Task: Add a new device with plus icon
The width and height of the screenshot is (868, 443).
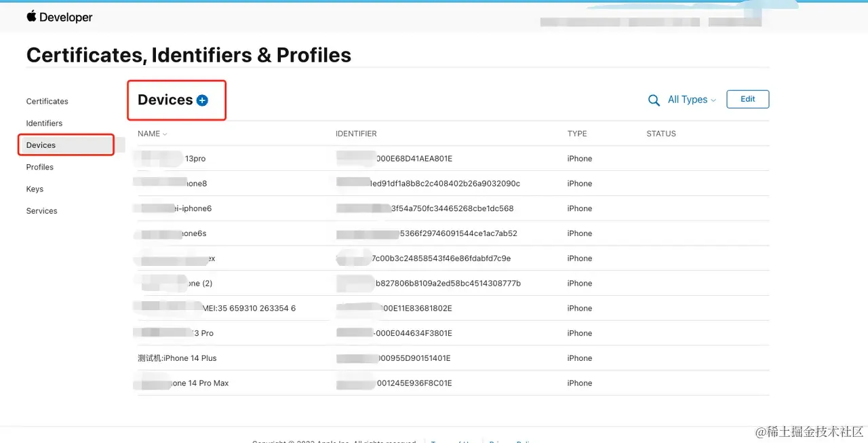Action: 202,100
